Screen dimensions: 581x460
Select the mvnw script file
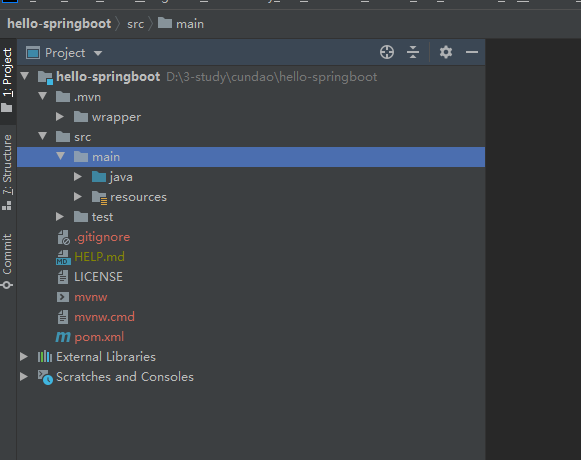coord(90,297)
